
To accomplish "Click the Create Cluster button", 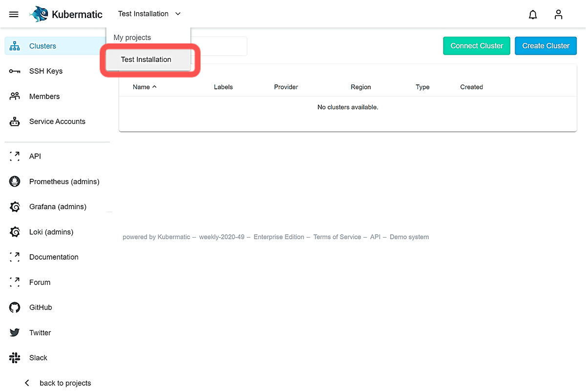I will coord(545,45).
